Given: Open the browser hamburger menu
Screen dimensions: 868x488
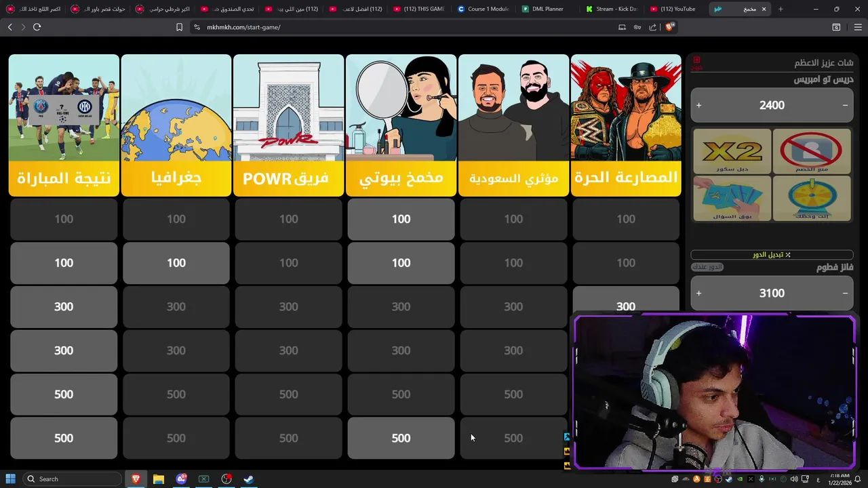Looking at the screenshot, I should click(858, 27).
